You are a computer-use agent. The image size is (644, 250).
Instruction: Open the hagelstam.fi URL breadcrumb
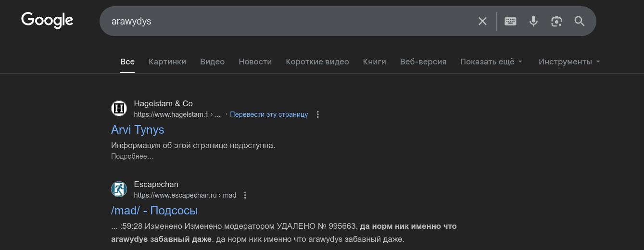tap(177, 114)
